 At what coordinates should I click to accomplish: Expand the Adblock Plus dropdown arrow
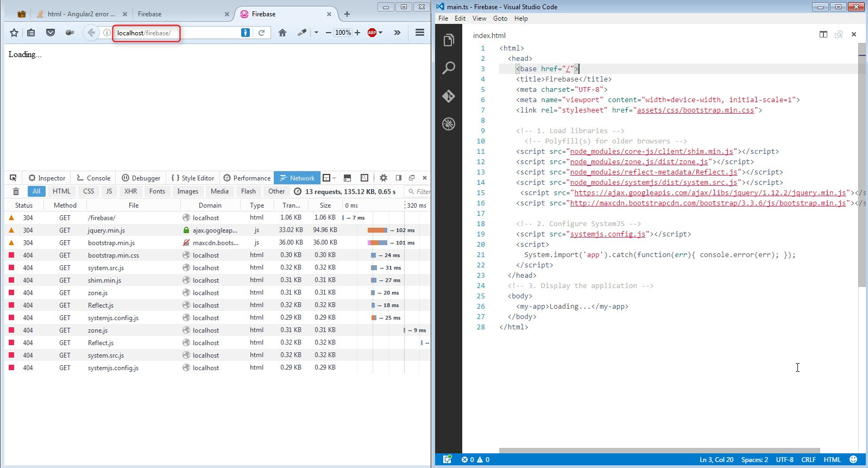click(x=381, y=33)
